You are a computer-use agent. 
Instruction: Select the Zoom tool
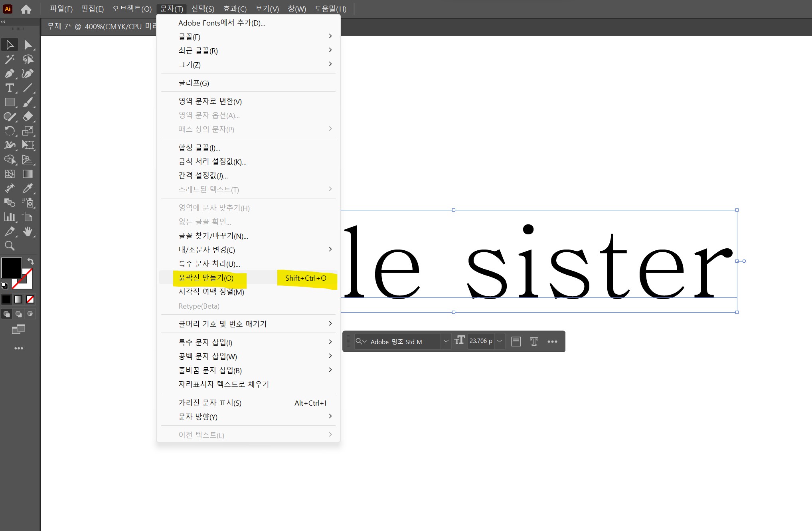(10, 246)
